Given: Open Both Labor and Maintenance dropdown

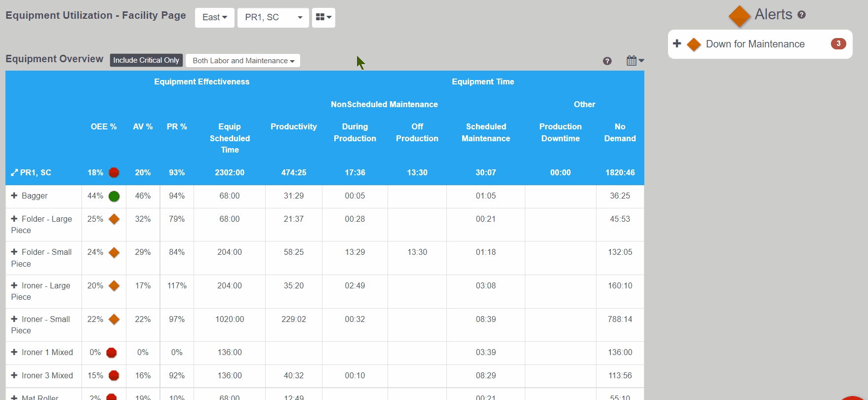Looking at the screenshot, I should point(243,60).
